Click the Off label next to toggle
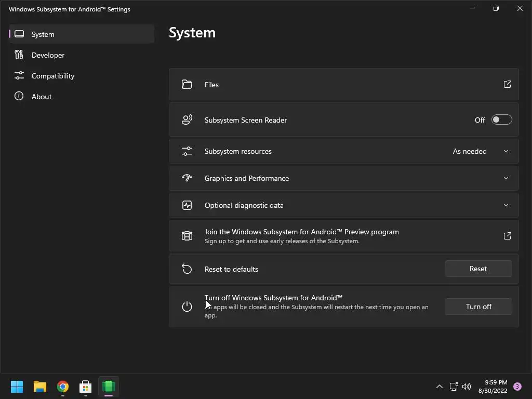This screenshot has height=399, width=532. [x=480, y=120]
